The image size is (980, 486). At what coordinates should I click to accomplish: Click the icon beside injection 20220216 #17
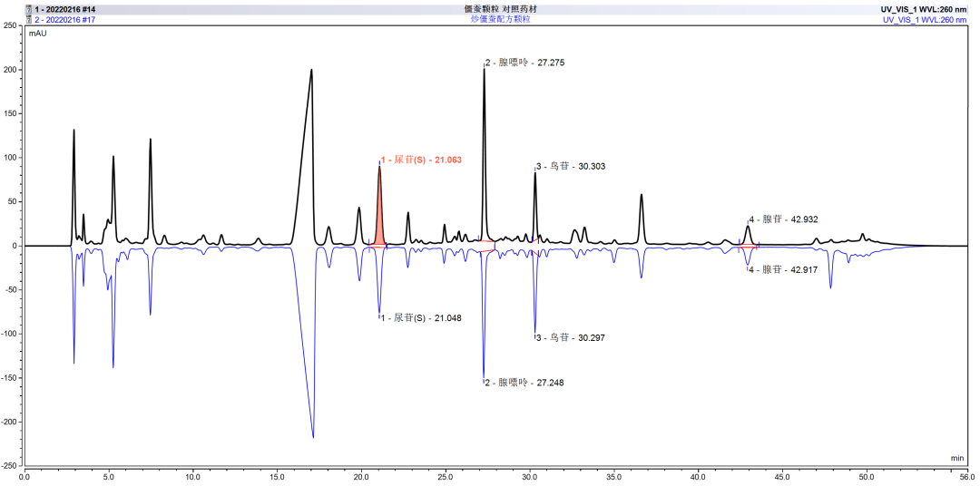[x=28, y=19]
